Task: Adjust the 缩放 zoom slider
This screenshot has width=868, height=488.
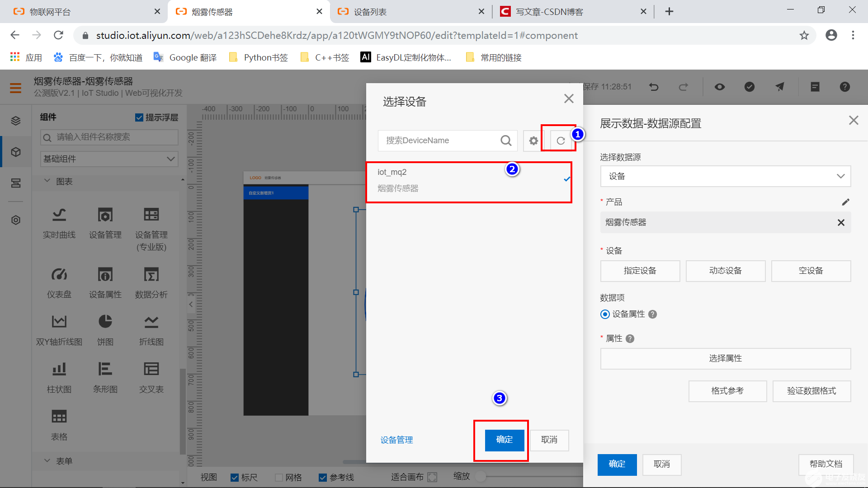Action: [481, 476]
